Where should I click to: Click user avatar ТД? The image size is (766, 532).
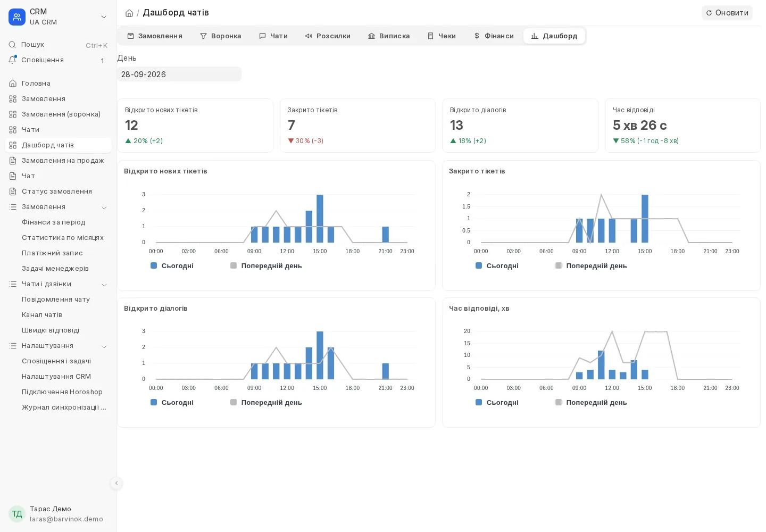click(x=17, y=514)
